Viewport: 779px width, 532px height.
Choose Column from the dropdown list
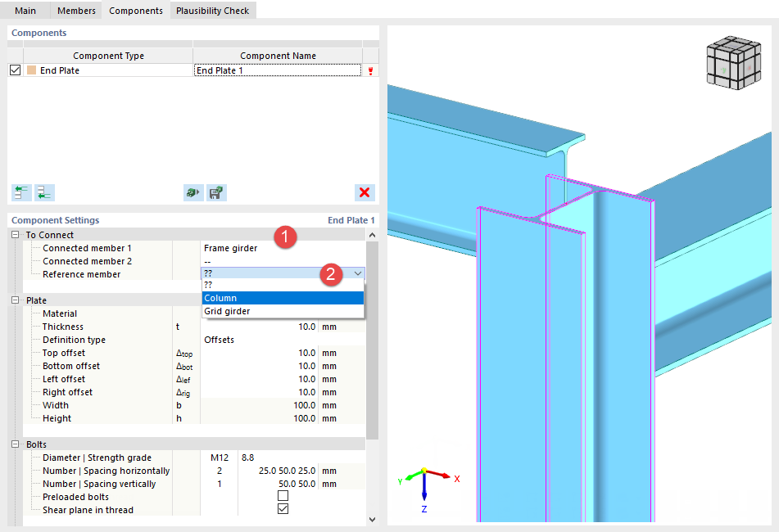tap(283, 298)
